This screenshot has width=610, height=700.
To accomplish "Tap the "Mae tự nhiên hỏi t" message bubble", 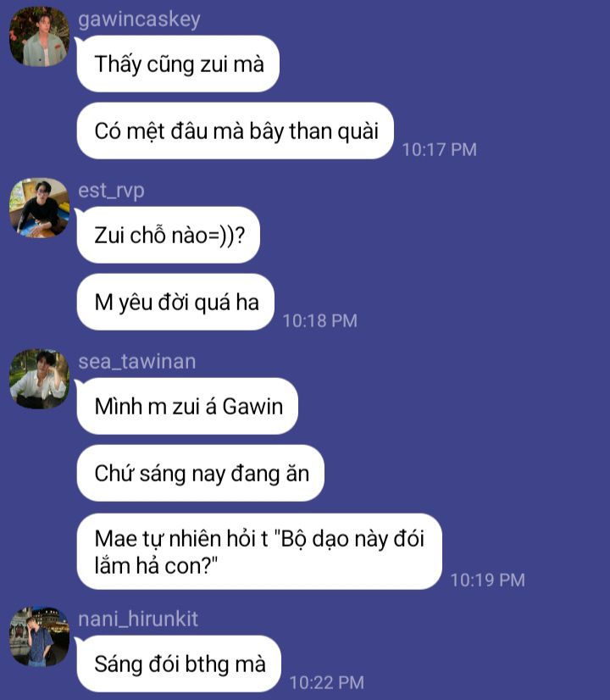I will (259, 552).
